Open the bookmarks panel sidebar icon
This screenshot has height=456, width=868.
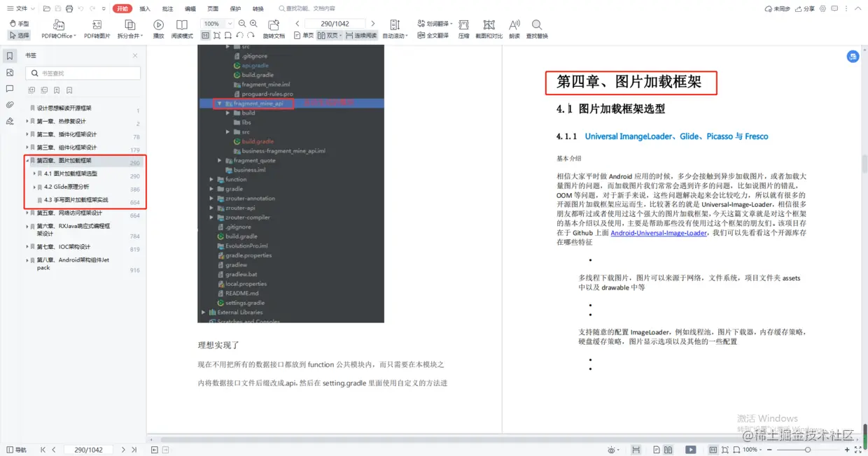coord(10,56)
